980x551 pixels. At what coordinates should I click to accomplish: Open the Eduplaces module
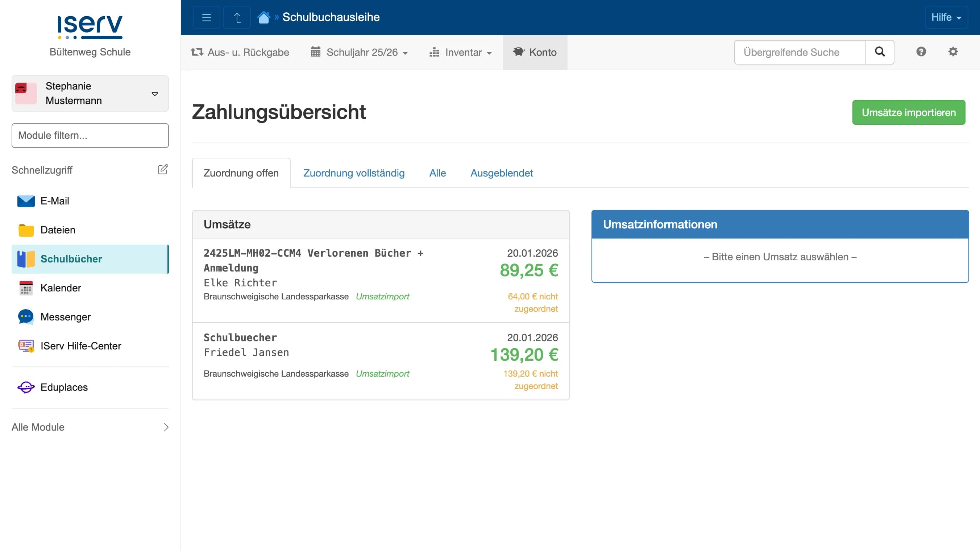64,387
